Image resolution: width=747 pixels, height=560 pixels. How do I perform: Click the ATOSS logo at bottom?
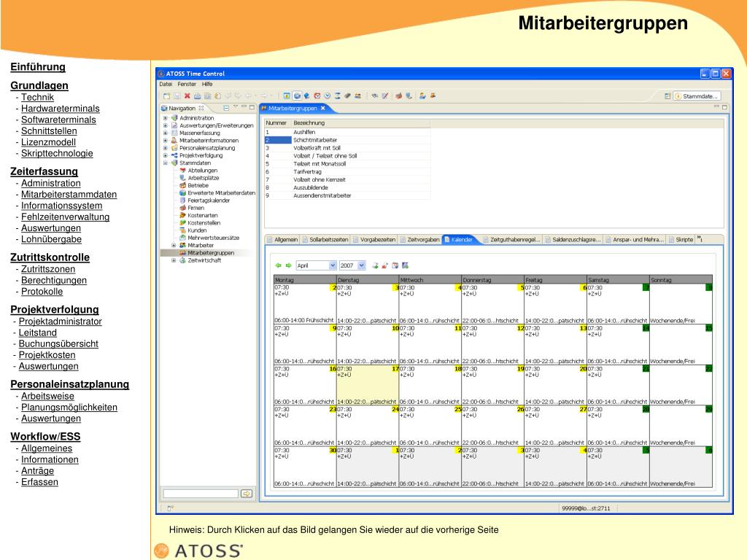coord(198,551)
